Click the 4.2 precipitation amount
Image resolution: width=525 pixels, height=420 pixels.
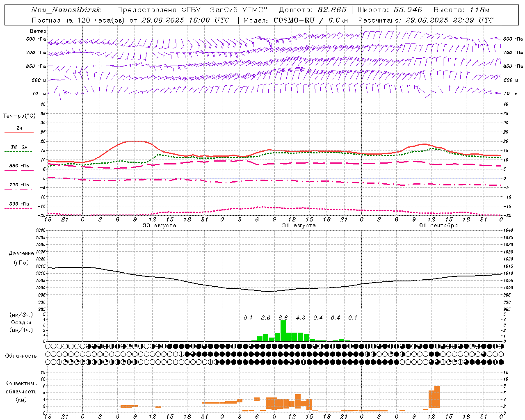click(x=301, y=318)
